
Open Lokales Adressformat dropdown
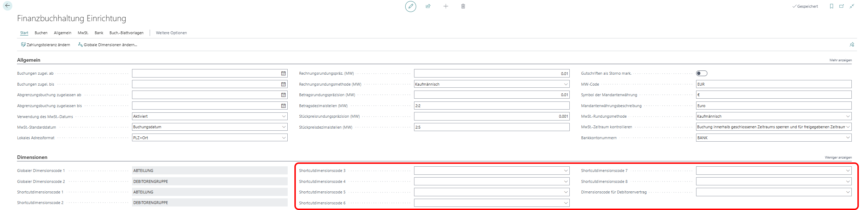click(284, 138)
